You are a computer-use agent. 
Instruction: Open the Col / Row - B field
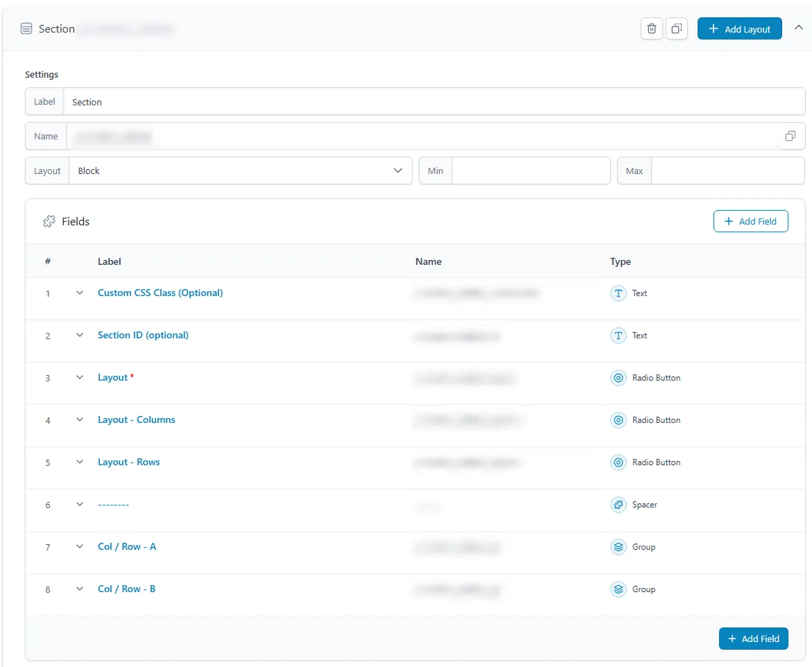point(127,589)
